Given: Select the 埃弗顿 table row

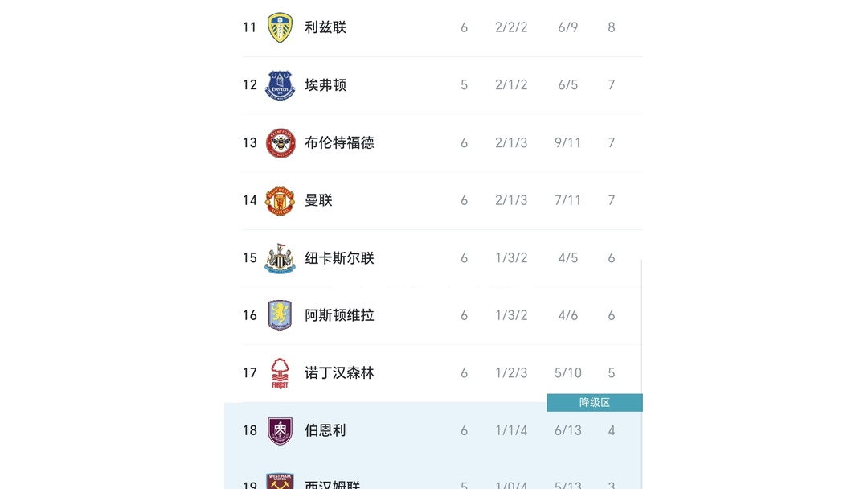Looking at the screenshot, I should [x=434, y=84].
